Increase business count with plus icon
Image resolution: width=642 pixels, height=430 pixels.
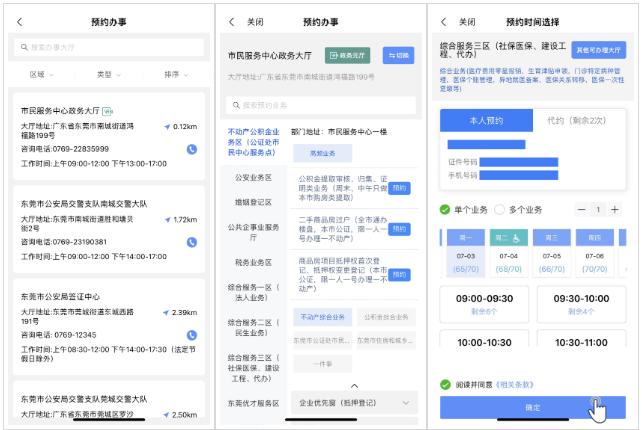pyautogui.click(x=615, y=210)
